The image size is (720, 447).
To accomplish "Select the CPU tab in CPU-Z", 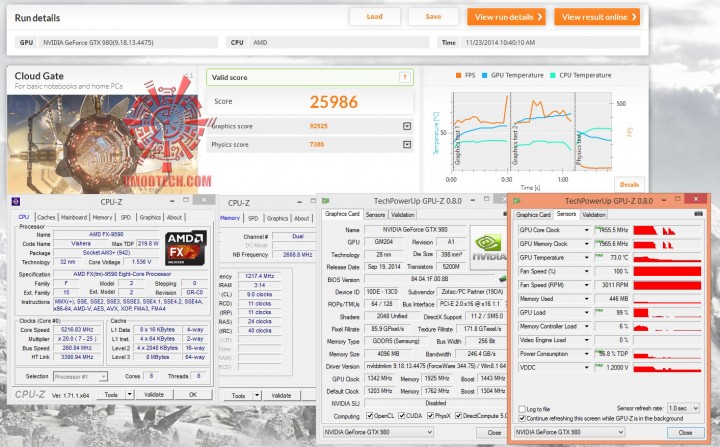I will pyautogui.click(x=24, y=217).
